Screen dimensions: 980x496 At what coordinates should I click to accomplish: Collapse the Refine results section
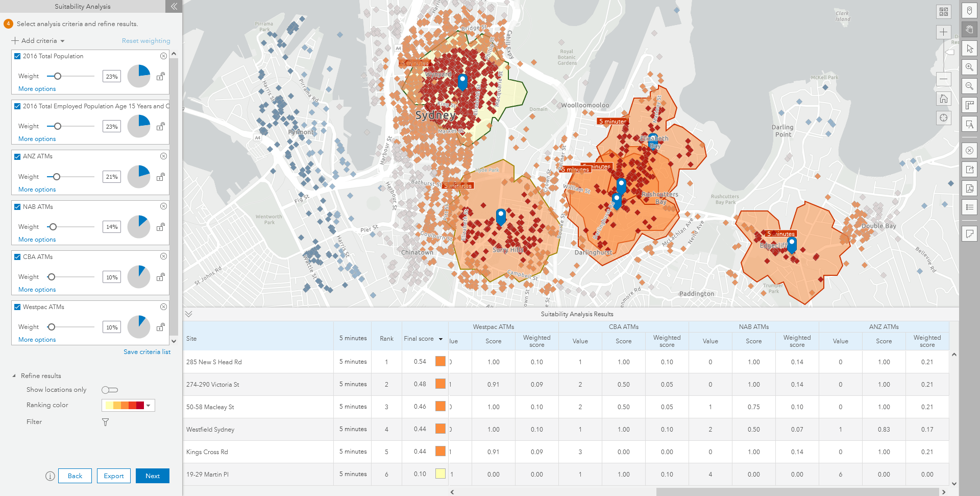coord(14,375)
